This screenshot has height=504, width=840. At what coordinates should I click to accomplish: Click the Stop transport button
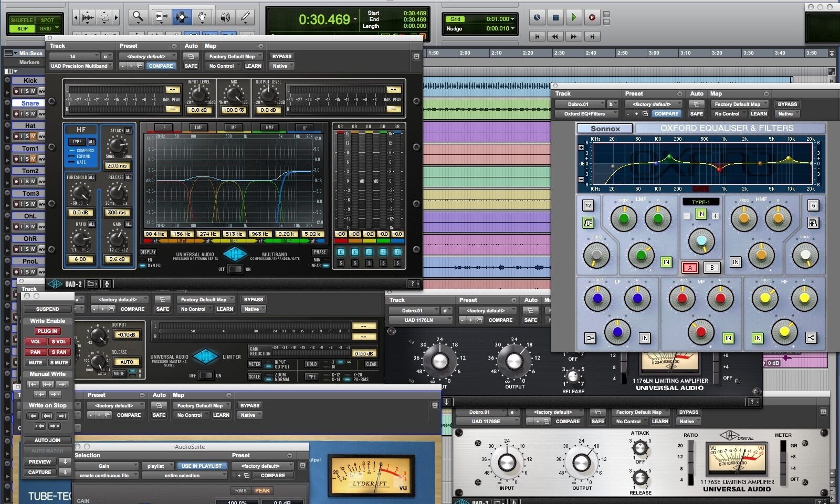tap(555, 17)
